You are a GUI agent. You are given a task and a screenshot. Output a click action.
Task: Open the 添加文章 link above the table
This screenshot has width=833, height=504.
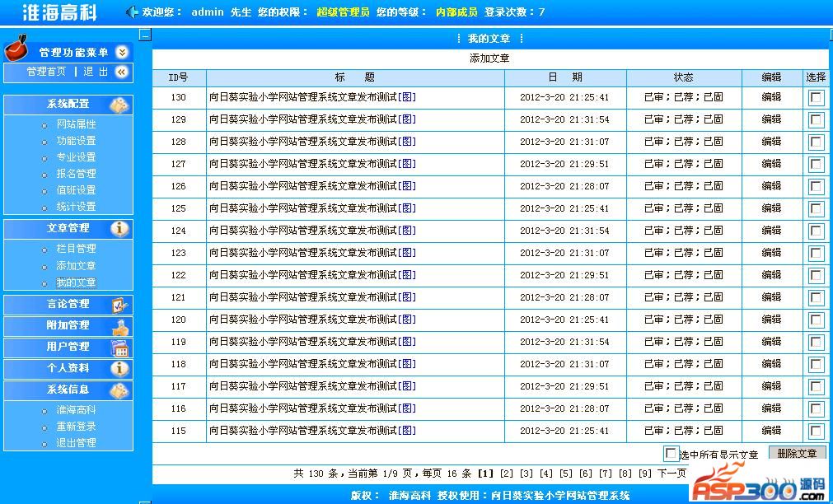(x=489, y=58)
